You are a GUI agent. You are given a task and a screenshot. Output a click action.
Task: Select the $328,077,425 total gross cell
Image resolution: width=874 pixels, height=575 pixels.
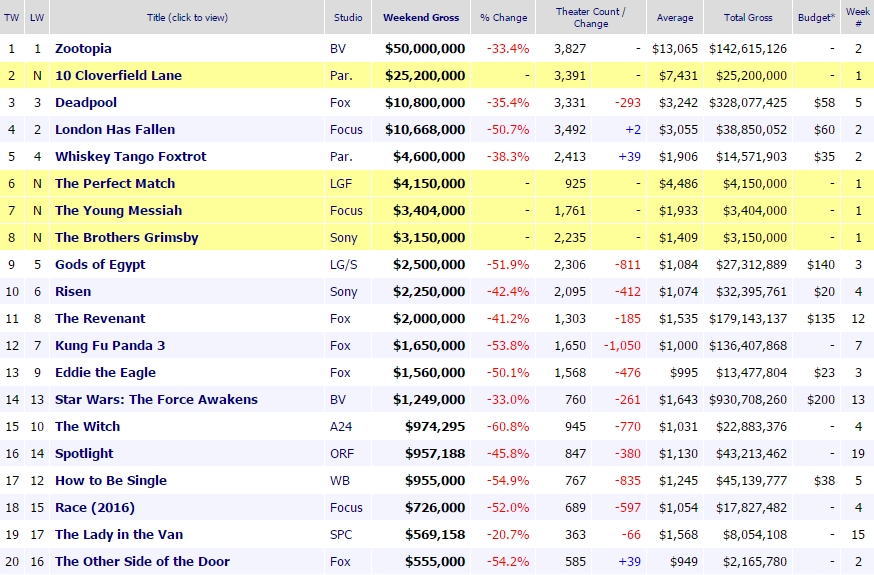pyautogui.click(x=748, y=103)
